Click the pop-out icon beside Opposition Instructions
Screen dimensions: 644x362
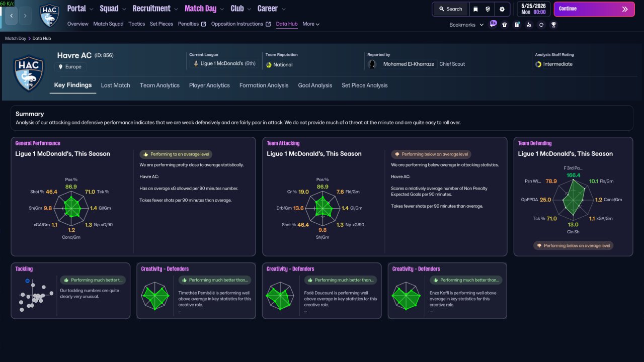(x=268, y=24)
